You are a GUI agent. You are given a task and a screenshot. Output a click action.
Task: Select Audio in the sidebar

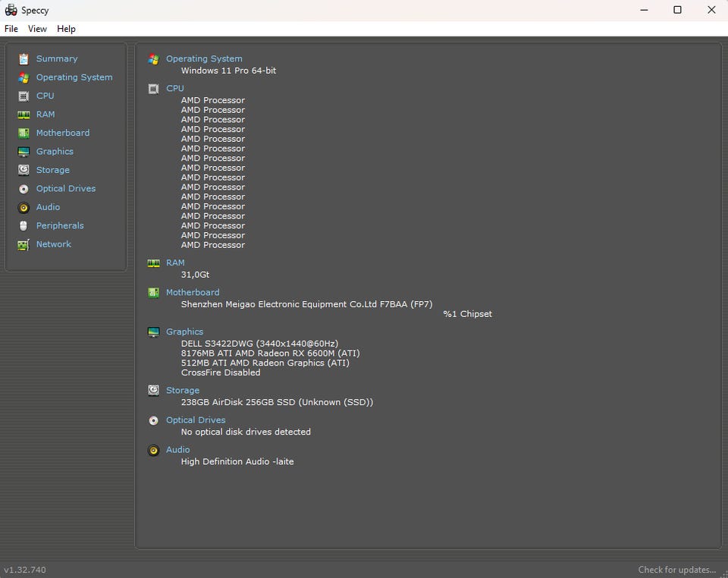click(49, 208)
